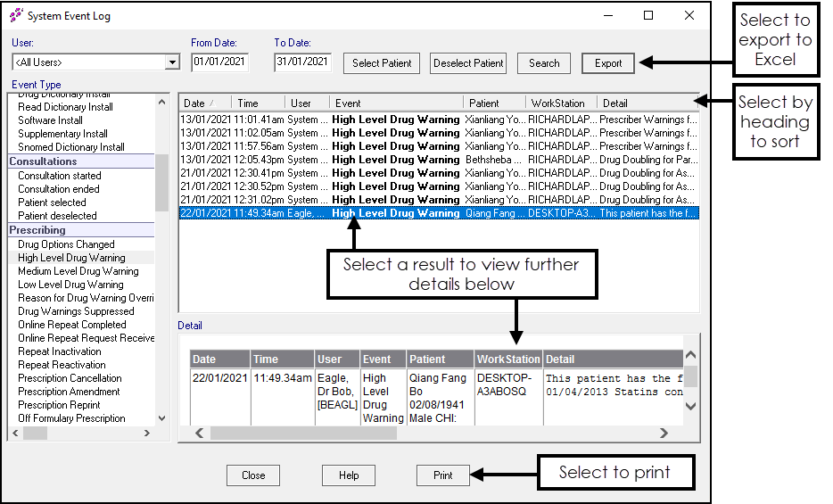The width and height of the screenshot is (833, 504).
Task: Click the From Date input field
Action: [x=219, y=62]
